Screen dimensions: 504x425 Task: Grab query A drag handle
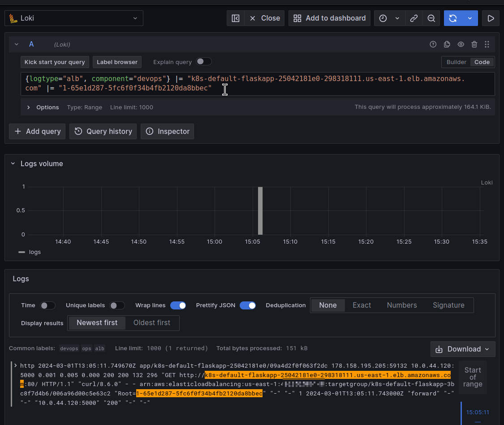click(487, 44)
